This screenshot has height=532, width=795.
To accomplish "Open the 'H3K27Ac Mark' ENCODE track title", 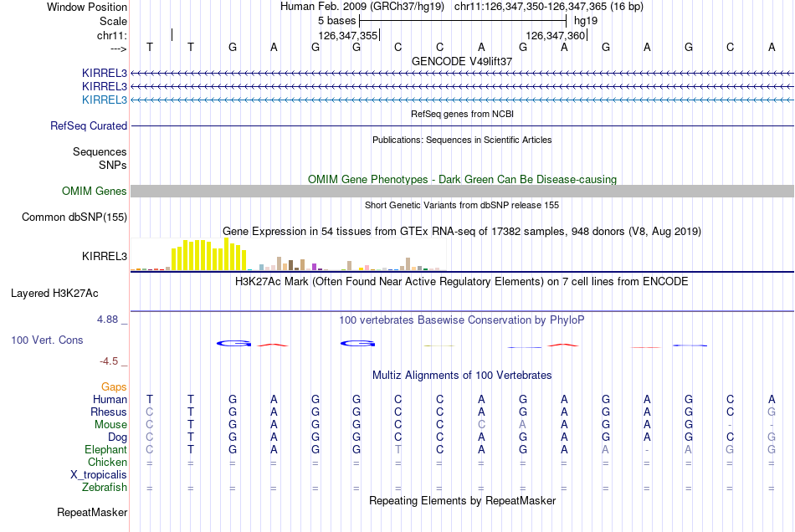I will [x=462, y=282].
